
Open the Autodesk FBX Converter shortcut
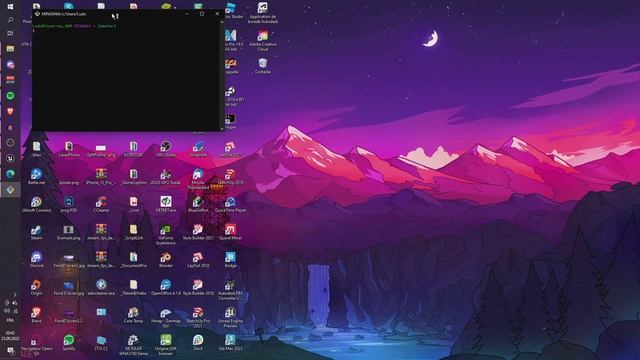(230, 290)
